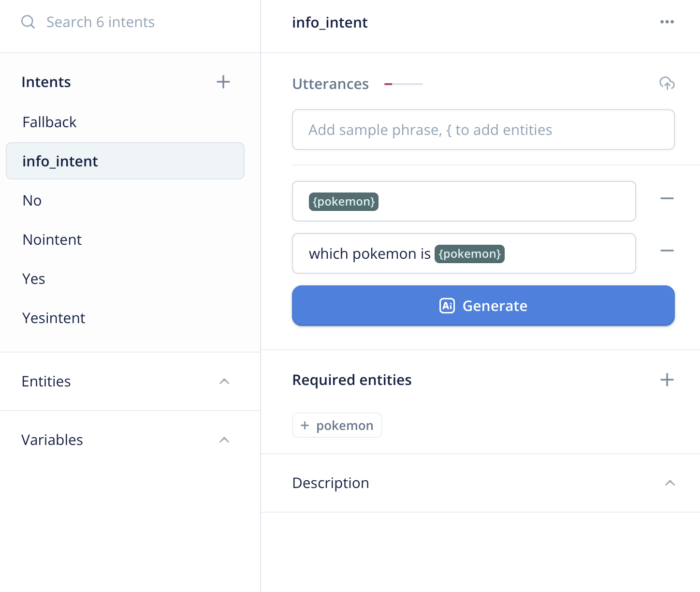Click the Utterances heading

[331, 84]
